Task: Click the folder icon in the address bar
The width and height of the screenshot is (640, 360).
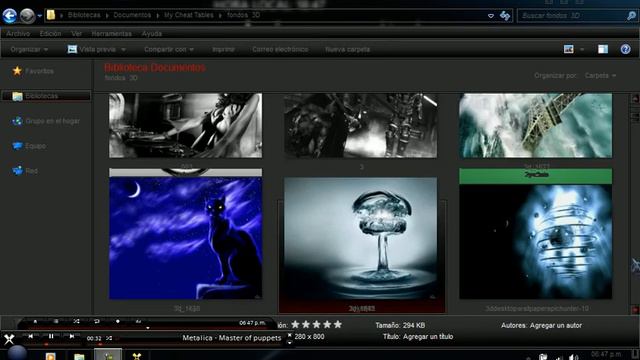Action: pos(51,15)
